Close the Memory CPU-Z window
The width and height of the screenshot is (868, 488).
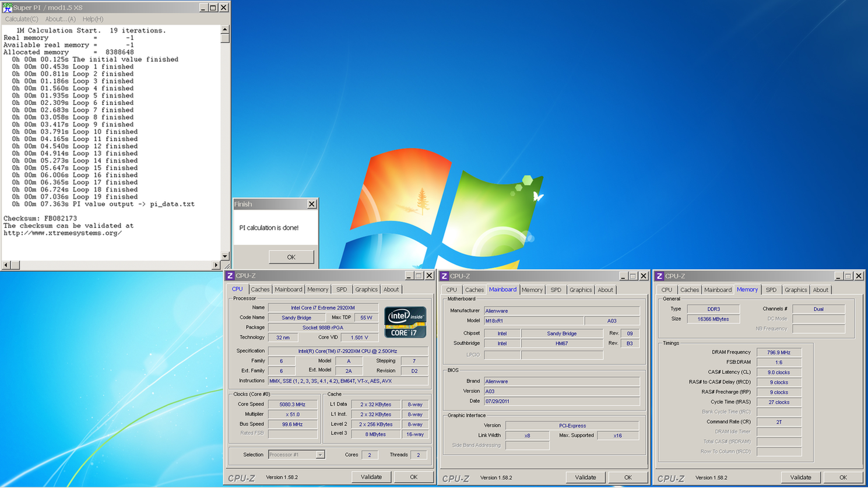(859, 276)
